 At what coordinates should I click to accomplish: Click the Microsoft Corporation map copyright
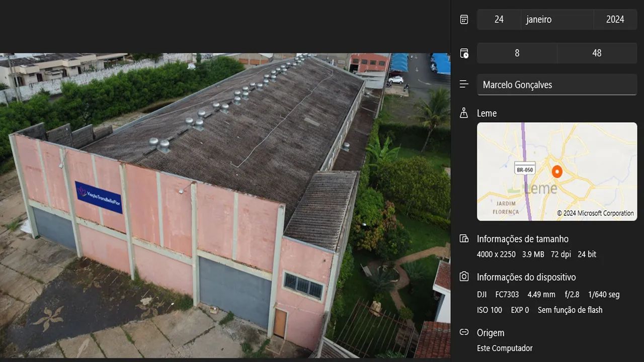(x=595, y=213)
